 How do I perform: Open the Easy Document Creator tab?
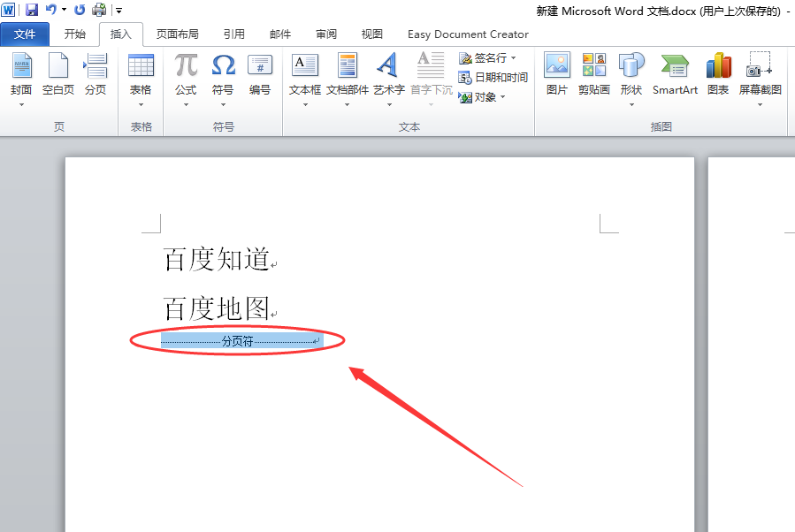468,34
